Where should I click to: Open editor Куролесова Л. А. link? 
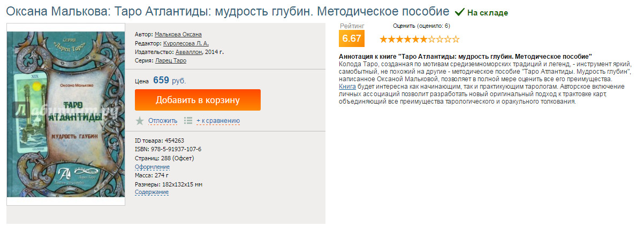tap(186, 43)
